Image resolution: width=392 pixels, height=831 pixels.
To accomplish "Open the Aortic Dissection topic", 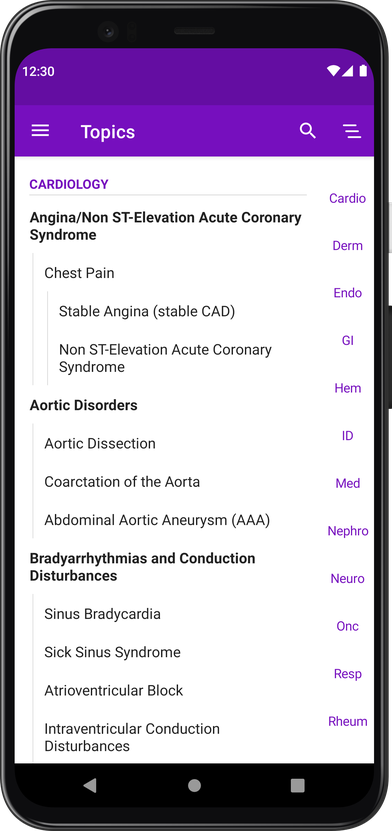I will 100,444.
